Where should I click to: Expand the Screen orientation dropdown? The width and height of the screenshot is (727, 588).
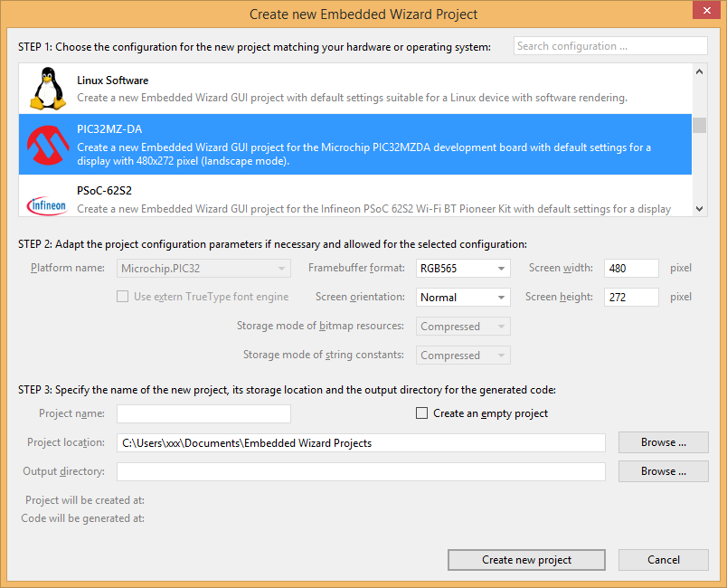463,298
